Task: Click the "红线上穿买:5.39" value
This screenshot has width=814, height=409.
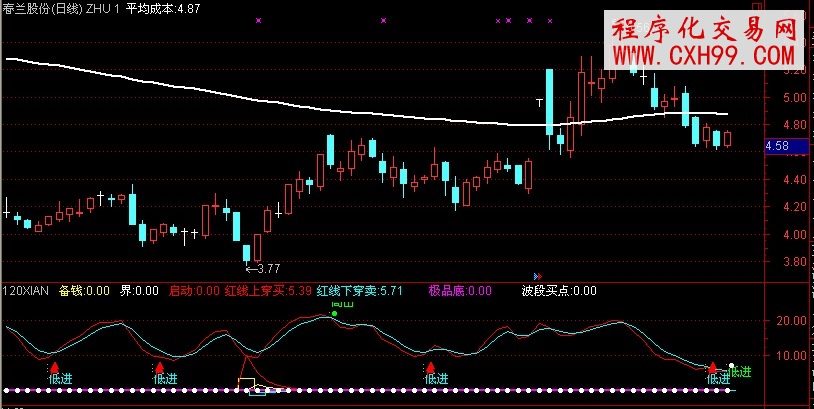Action: pos(269,291)
